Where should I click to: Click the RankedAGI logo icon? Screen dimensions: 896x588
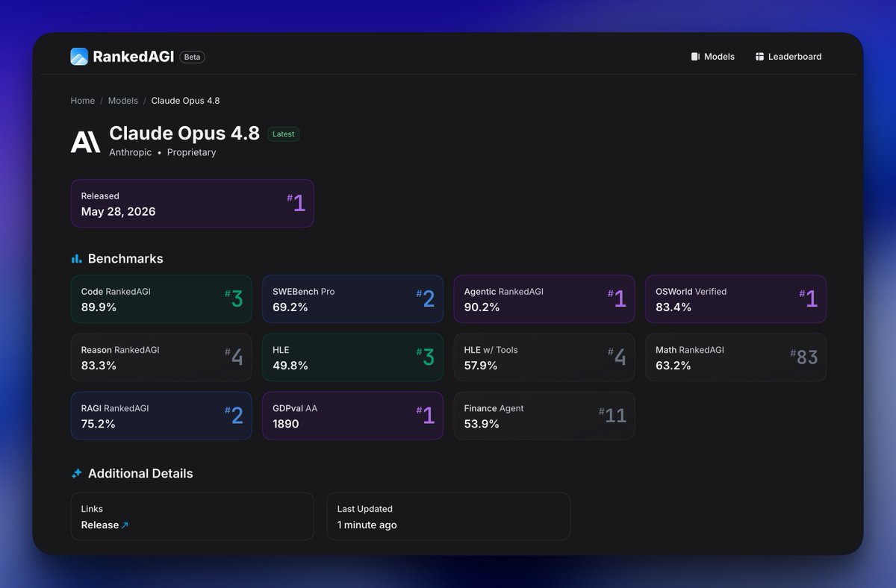coord(79,57)
